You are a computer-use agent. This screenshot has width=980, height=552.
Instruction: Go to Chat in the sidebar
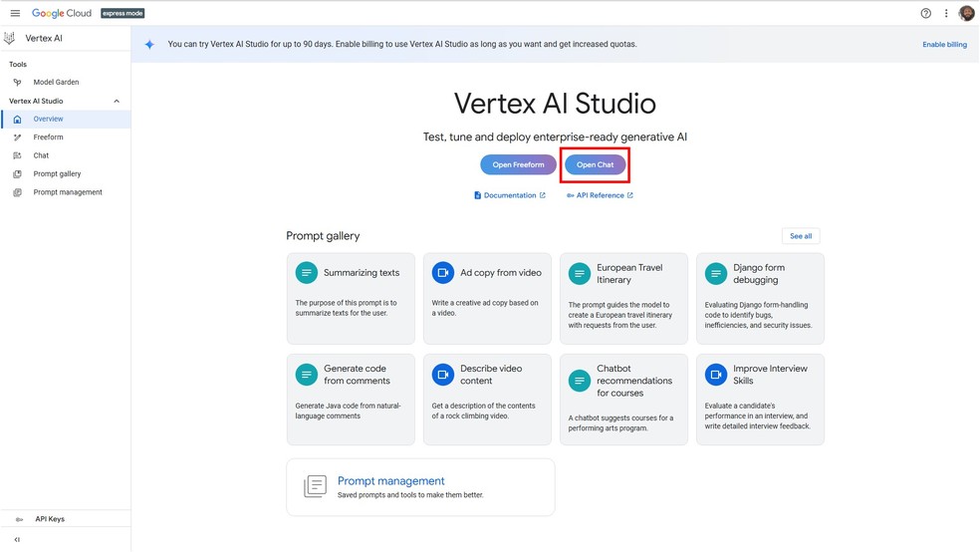click(x=41, y=155)
